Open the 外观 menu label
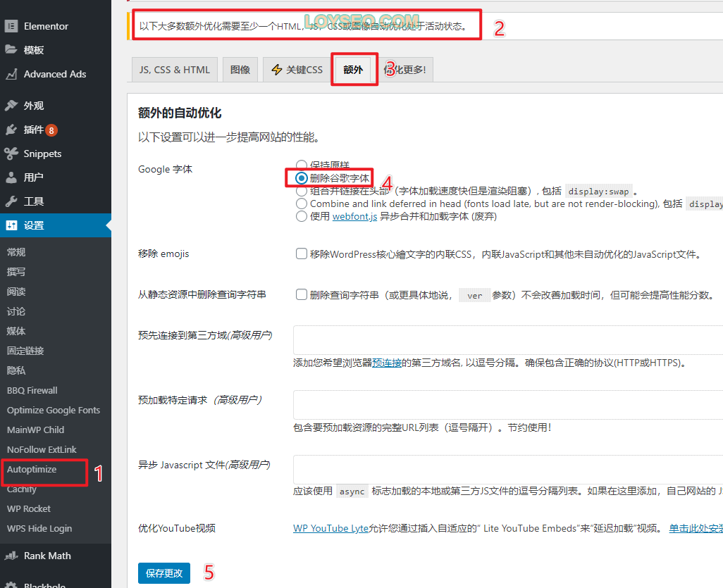The width and height of the screenshot is (723, 588). click(34, 106)
